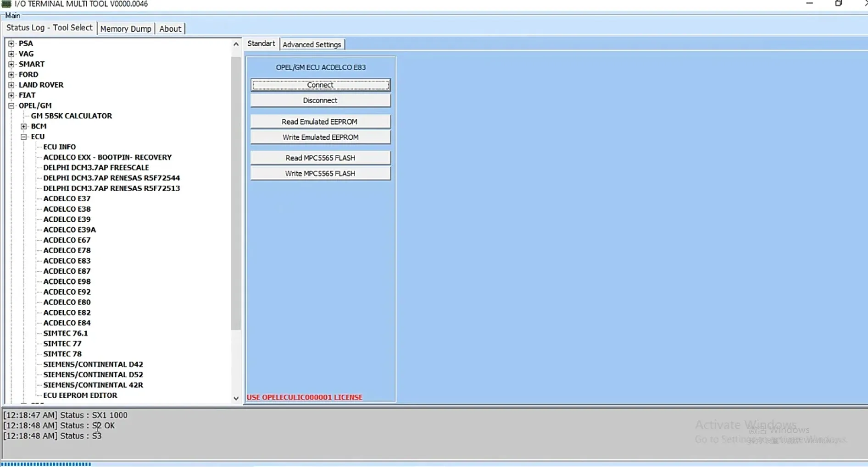Expand the BCM node
The image size is (868, 467).
pyautogui.click(x=23, y=126)
